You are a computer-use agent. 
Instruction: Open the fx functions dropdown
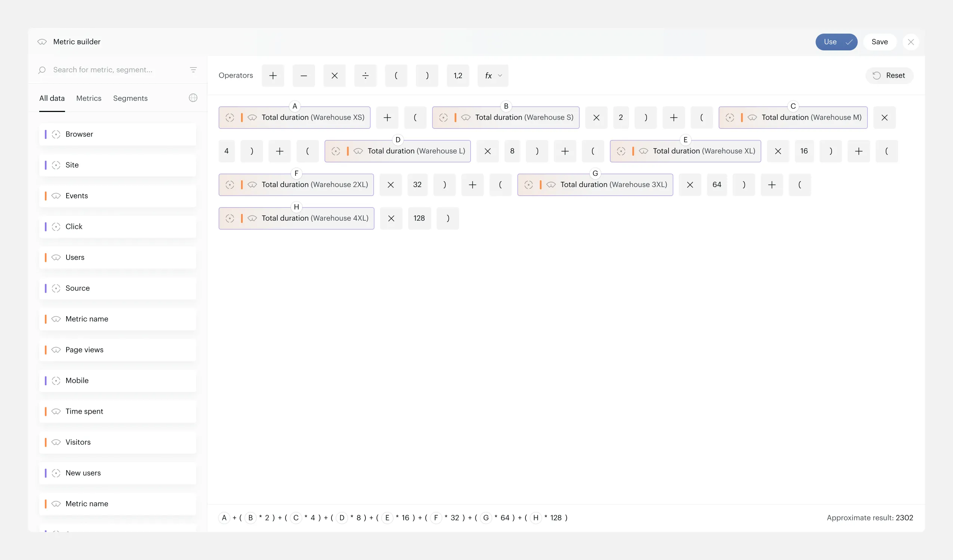click(493, 75)
